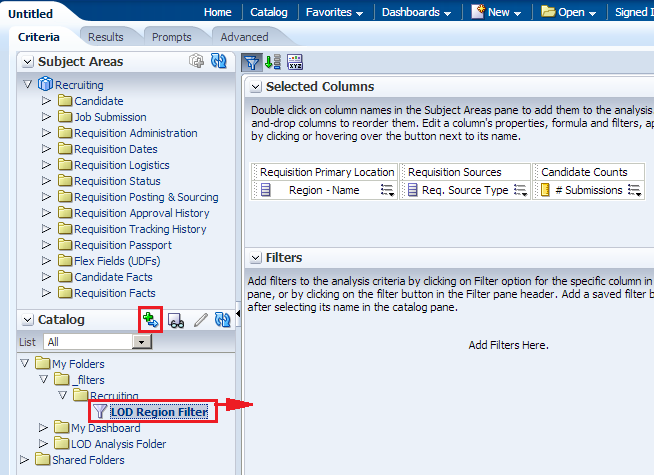The image size is (654, 475).
Task: Click the Edit pencil icon in Catalog pane
Action: coord(201,320)
